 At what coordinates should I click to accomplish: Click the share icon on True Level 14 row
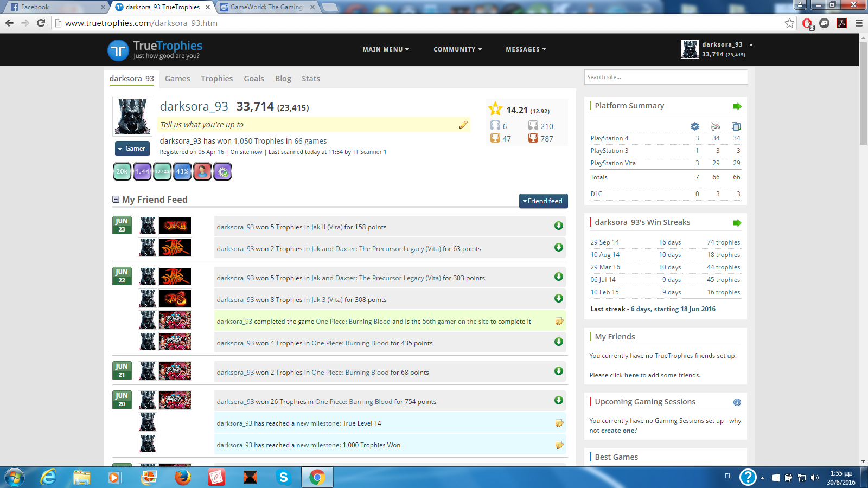click(x=559, y=423)
